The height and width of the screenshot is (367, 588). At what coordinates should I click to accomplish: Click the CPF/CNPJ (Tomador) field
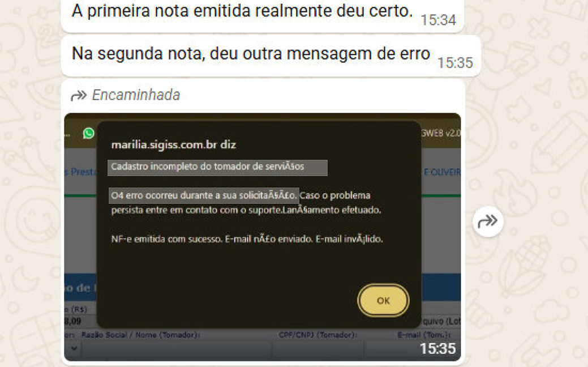317,349
